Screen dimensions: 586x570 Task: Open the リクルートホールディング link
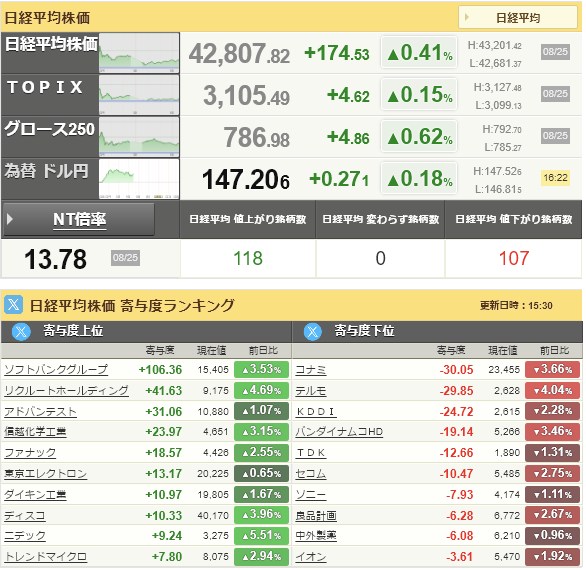click(x=66, y=391)
